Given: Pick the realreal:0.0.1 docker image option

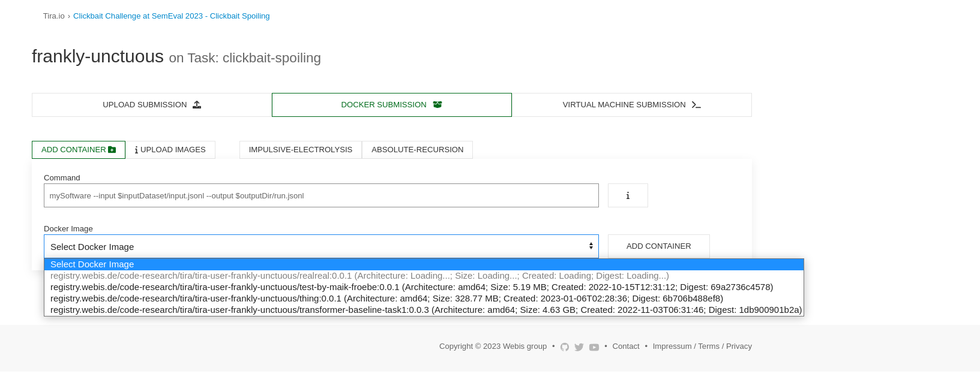Looking at the screenshot, I should pos(424,276).
